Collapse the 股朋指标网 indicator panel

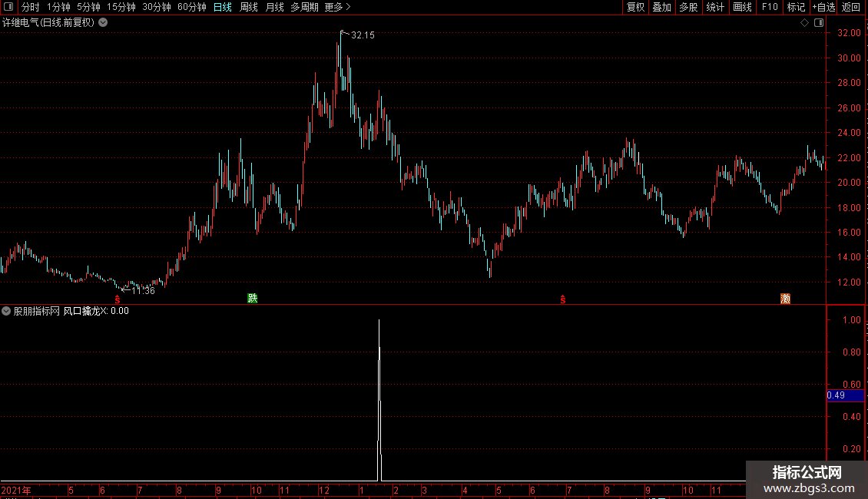pyautogui.click(x=6, y=311)
